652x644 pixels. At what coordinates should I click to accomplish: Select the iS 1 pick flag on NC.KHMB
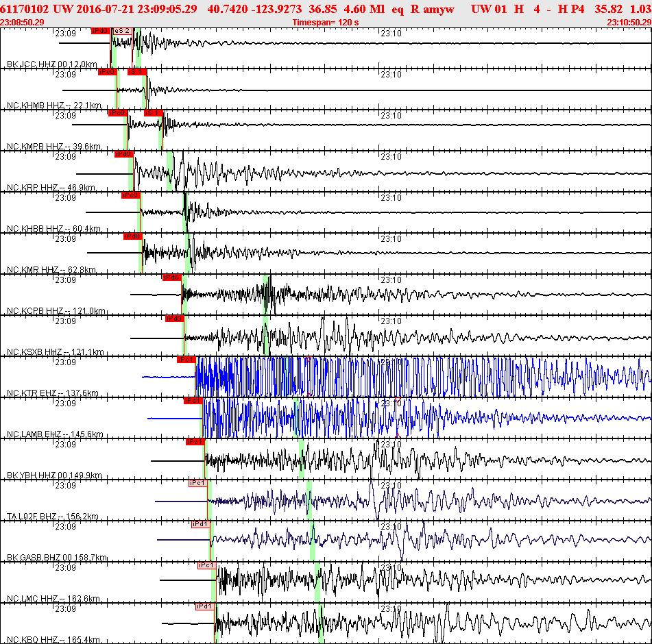tap(137, 72)
